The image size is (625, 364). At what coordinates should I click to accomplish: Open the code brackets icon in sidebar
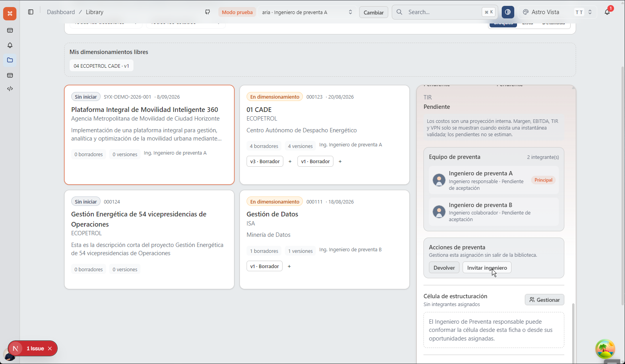tap(10, 89)
